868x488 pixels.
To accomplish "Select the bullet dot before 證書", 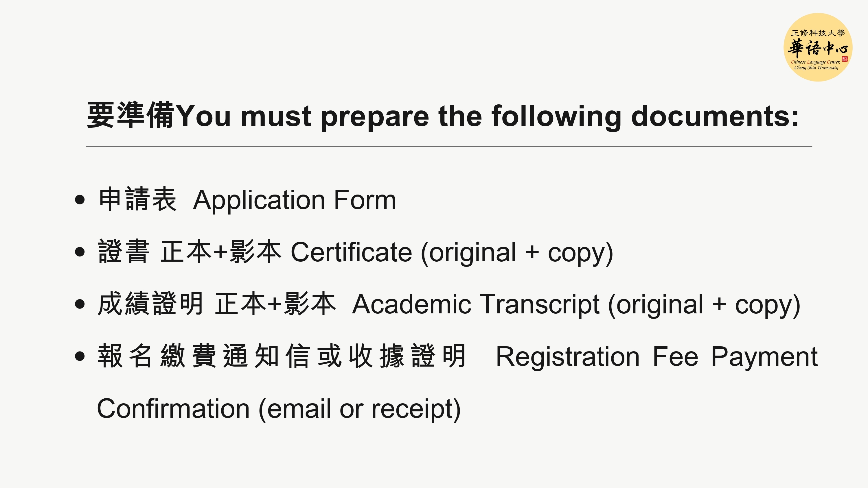I will [x=80, y=252].
